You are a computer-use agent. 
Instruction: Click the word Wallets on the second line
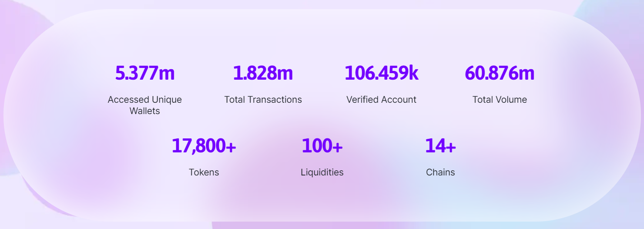[x=145, y=111]
